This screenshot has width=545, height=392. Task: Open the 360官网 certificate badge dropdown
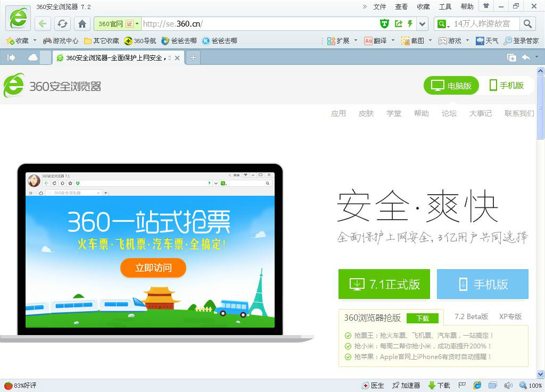[118, 23]
